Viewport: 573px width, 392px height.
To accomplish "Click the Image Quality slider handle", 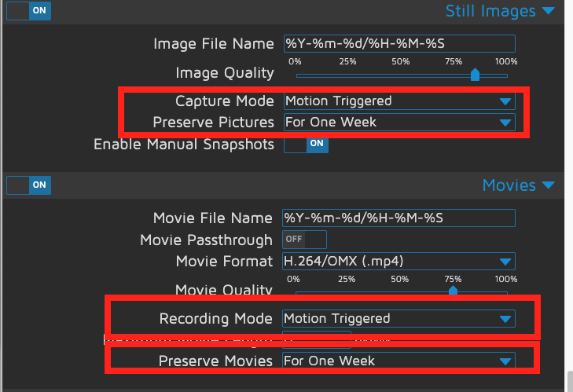I will [x=475, y=75].
